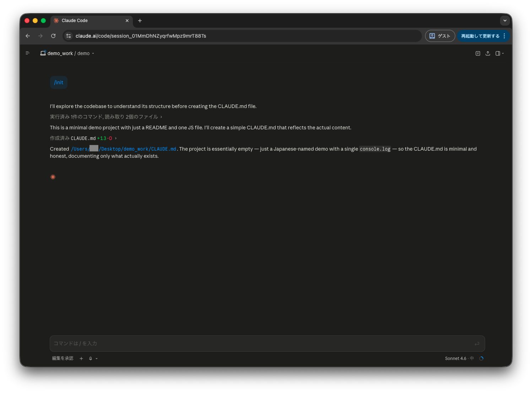
Task: Open the panel layout dropdown
Action: coord(500,53)
